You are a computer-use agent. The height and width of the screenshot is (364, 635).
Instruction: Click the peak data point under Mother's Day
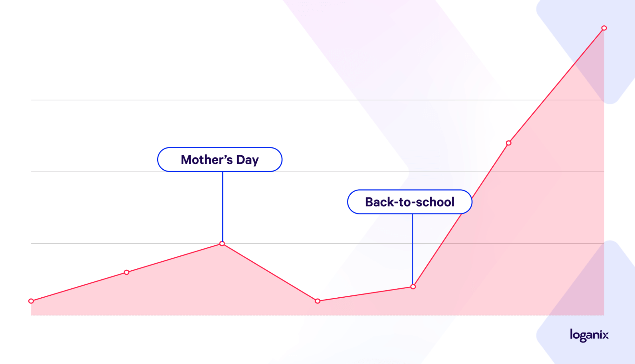(222, 244)
